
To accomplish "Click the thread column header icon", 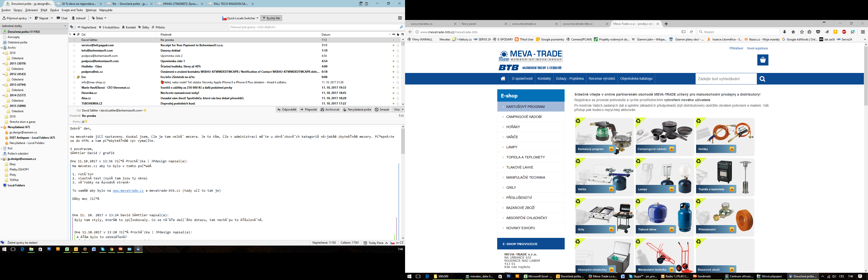I will click(70, 34).
